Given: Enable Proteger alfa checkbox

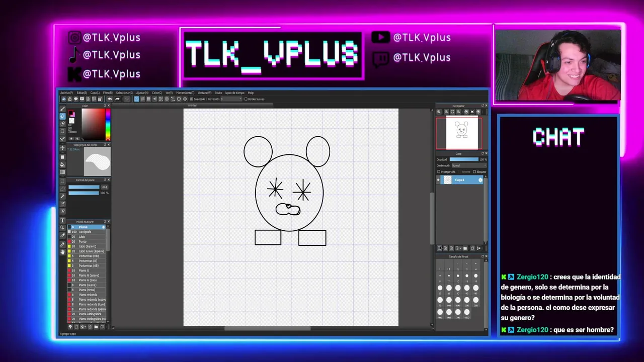Looking at the screenshot, I should 439,171.
